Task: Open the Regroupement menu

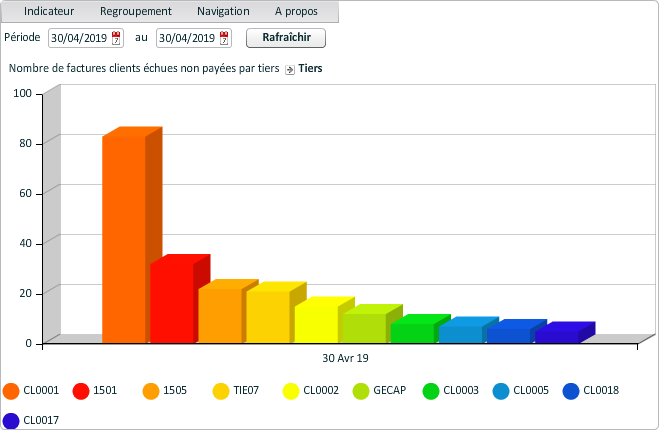Action: 136,11
